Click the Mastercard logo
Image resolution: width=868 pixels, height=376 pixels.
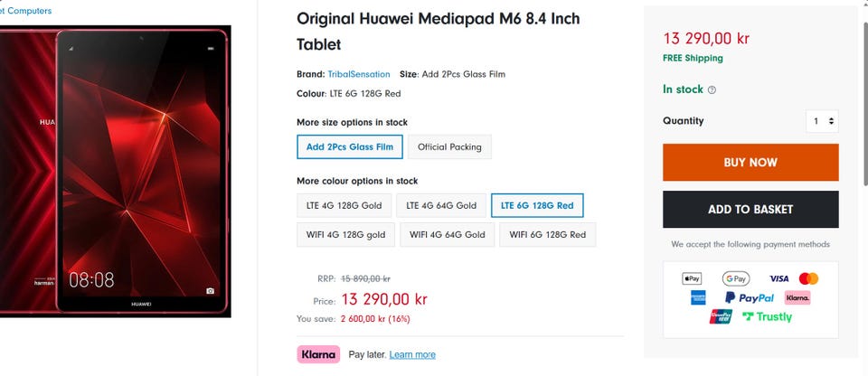point(809,278)
